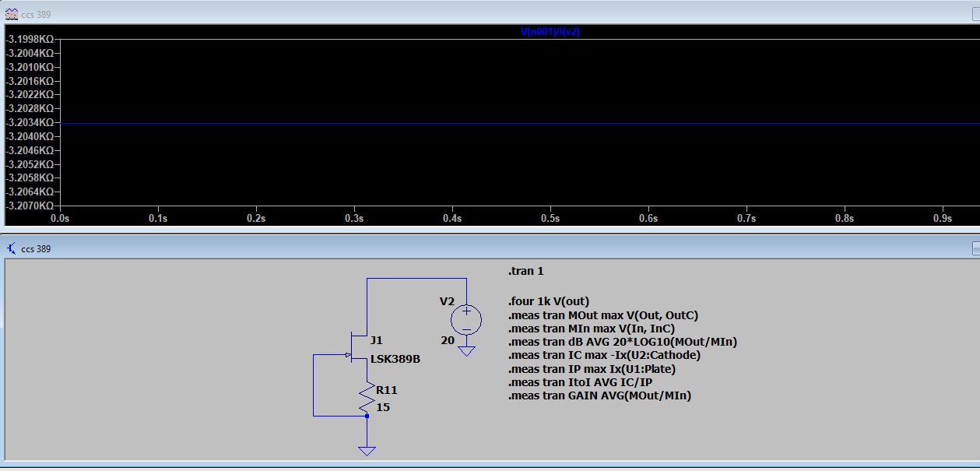The width and height of the screenshot is (980, 471).
Task: Click the voltage value 20 label
Action: pos(448,340)
